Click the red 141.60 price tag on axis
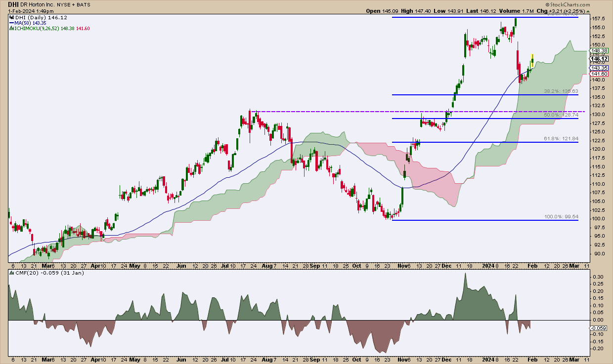The image size is (613, 364). pos(599,74)
